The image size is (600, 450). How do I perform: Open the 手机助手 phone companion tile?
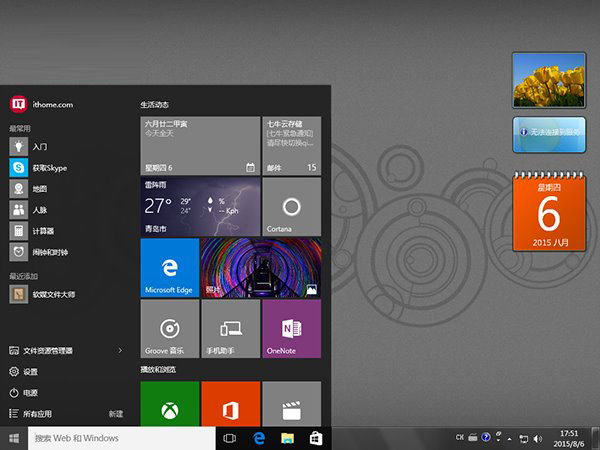pos(230,329)
